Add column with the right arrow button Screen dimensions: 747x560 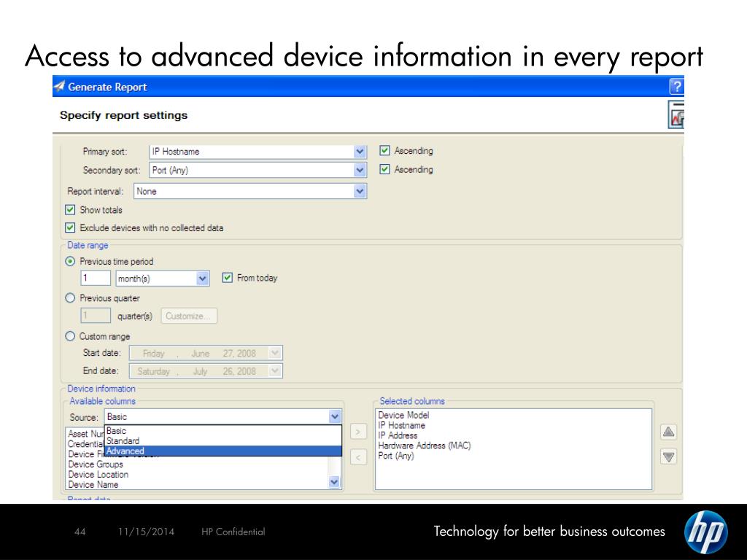[x=358, y=432]
